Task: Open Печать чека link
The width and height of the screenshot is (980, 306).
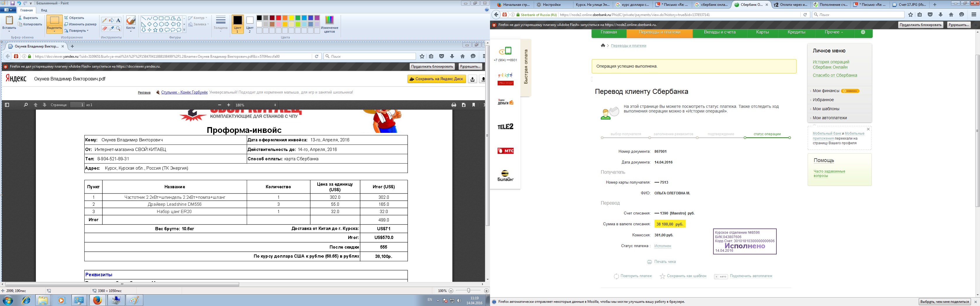Action: point(665,262)
